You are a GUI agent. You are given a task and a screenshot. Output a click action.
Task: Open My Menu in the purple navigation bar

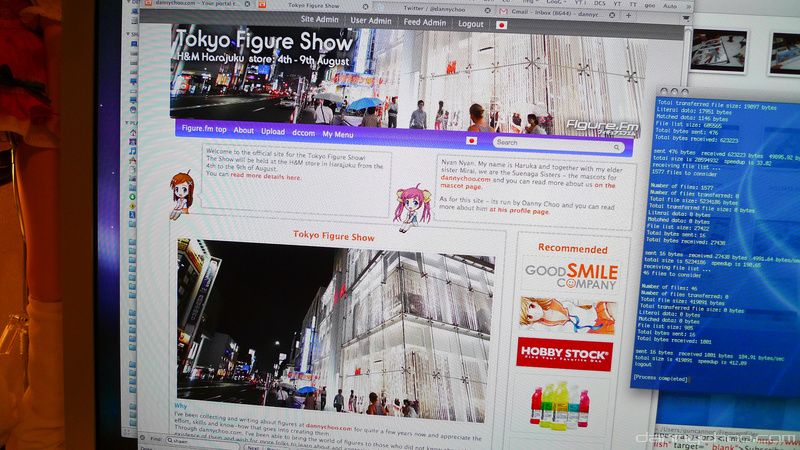pos(337,133)
